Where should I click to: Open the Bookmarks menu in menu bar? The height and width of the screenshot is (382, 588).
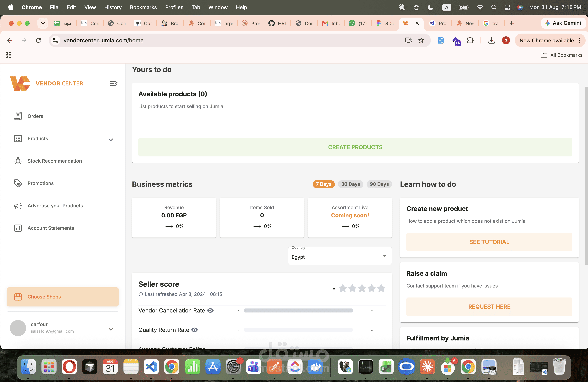pos(143,7)
